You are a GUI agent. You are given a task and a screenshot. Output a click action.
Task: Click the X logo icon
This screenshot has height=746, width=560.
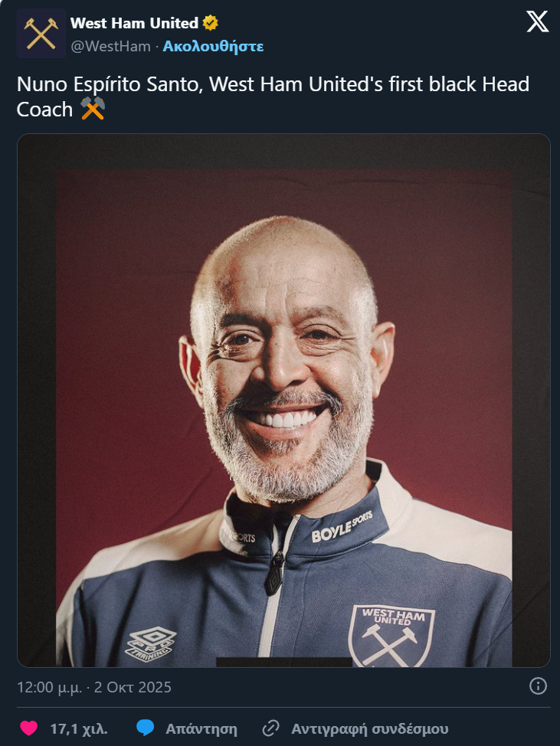[x=538, y=22]
